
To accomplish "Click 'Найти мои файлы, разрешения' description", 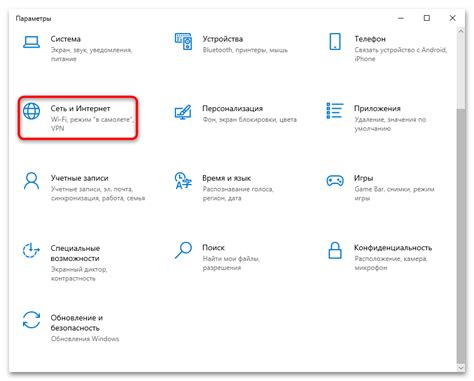I will tap(231, 263).
